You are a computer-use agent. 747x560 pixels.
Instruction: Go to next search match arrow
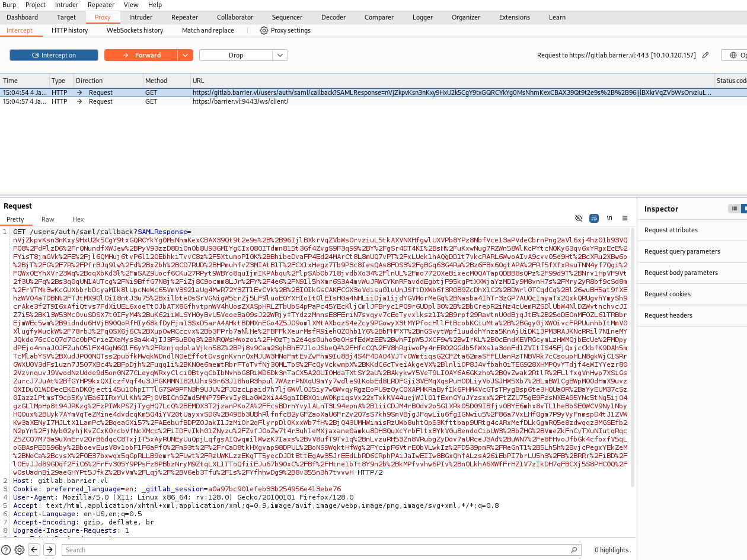pos(50,549)
